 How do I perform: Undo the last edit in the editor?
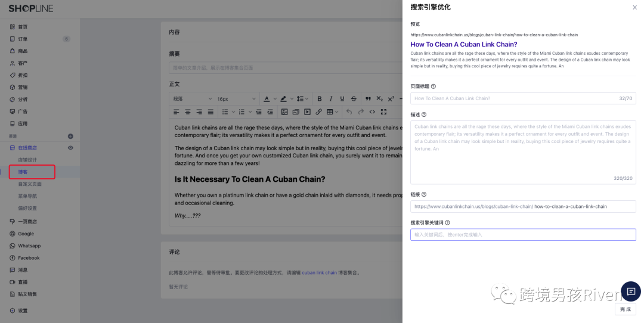(349, 111)
